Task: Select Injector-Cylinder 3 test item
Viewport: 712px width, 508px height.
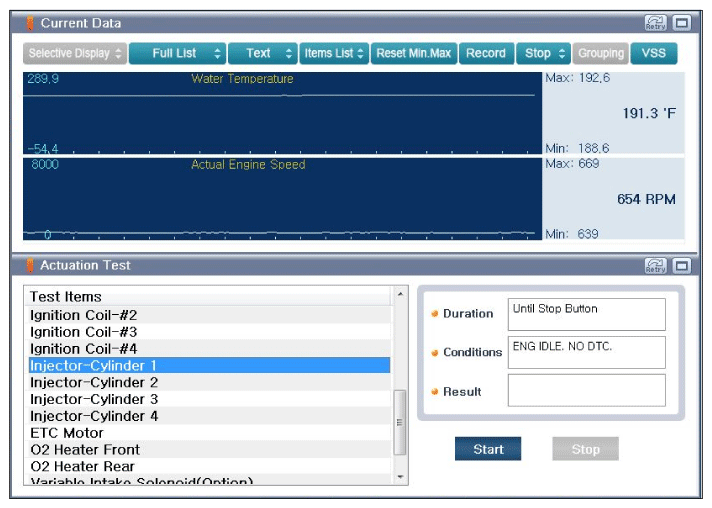Action: [x=209, y=399]
